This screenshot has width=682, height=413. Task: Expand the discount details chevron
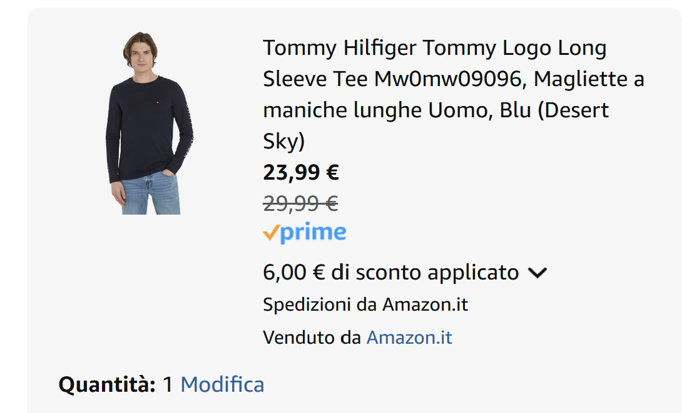pos(537,273)
